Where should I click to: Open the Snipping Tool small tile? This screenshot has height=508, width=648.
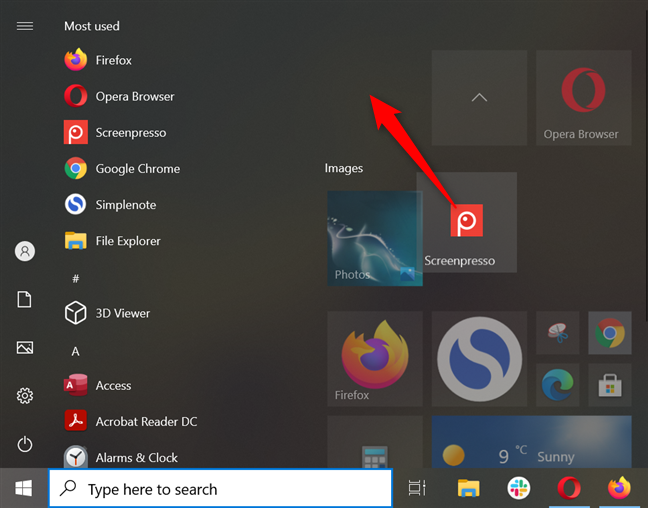pos(557,333)
